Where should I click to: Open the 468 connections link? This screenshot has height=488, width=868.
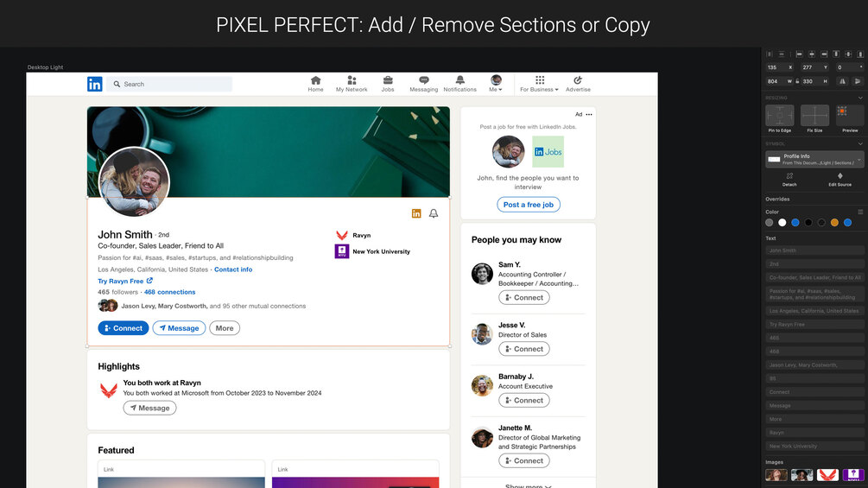click(169, 292)
